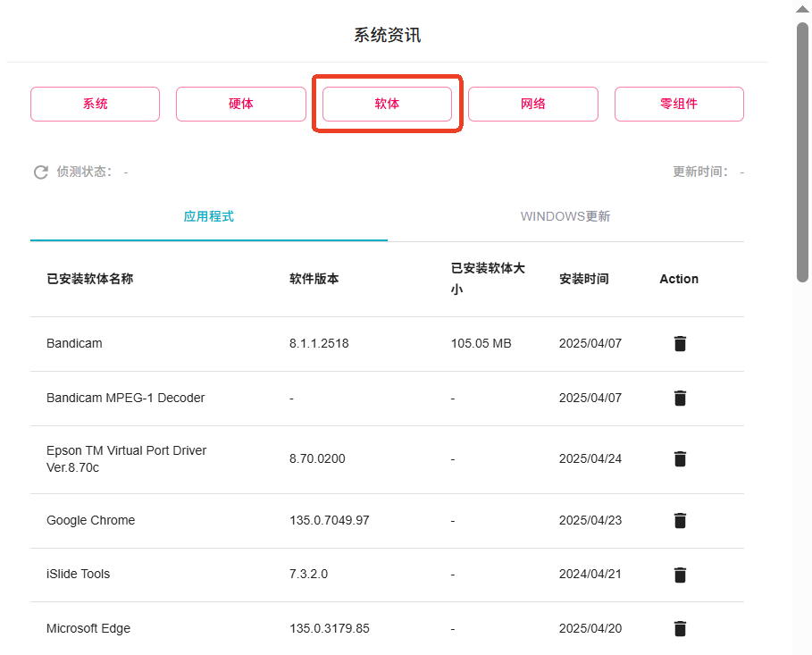Click the 已安装软体大小 column header

[x=488, y=279]
